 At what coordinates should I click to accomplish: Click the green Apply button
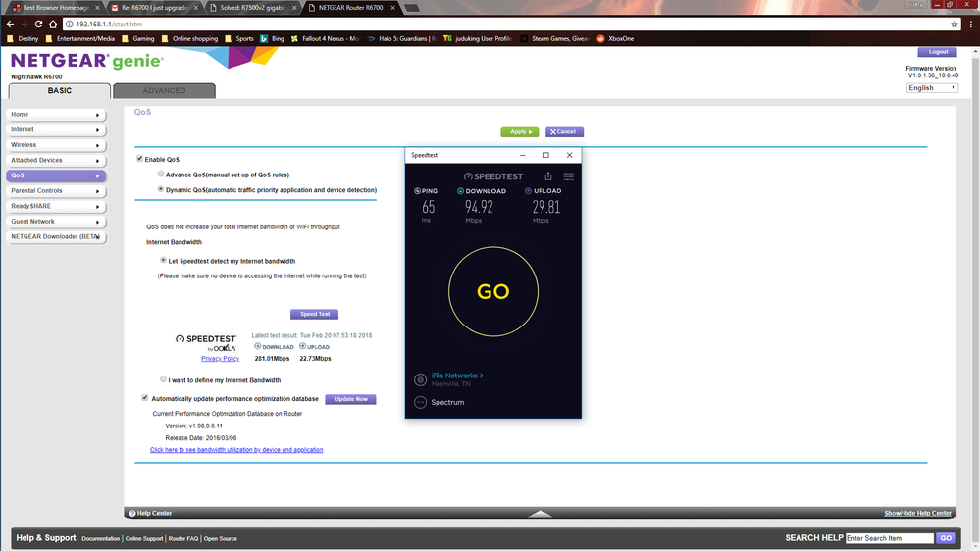click(519, 131)
